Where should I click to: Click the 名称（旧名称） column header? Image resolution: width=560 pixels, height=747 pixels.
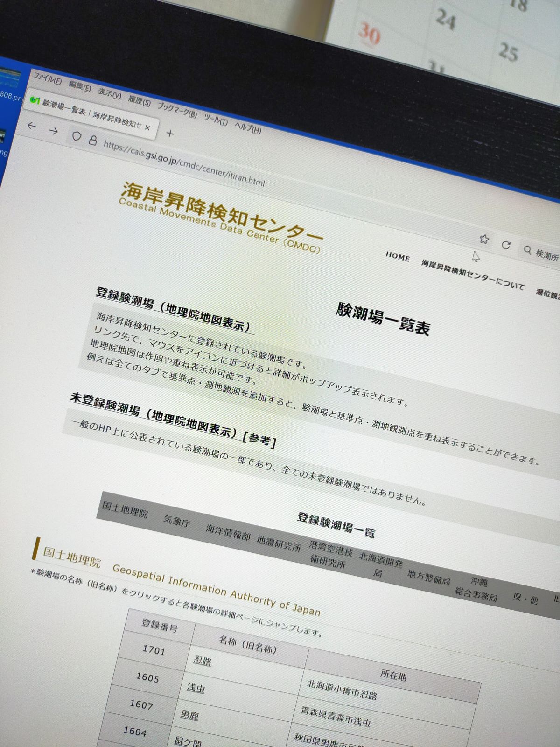click(247, 645)
